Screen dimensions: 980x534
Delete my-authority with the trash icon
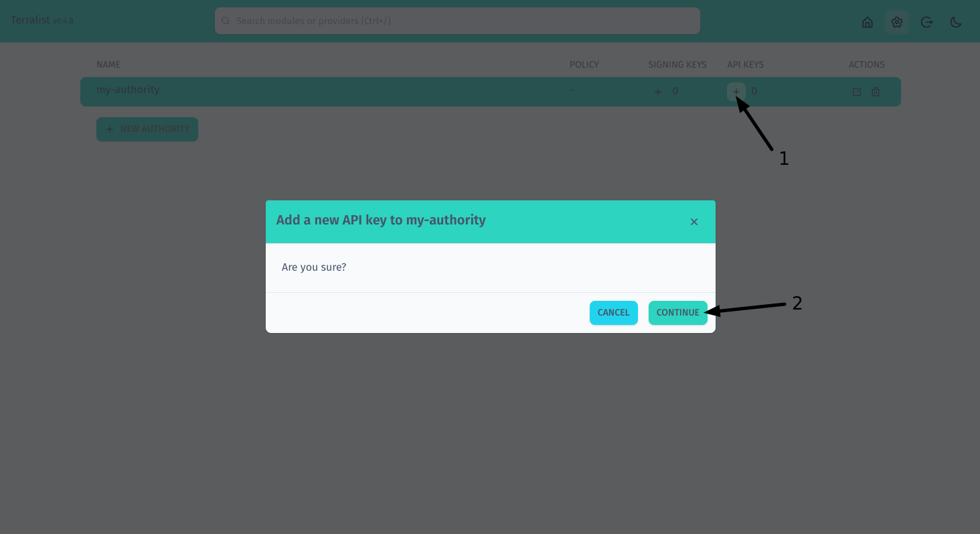pos(876,92)
